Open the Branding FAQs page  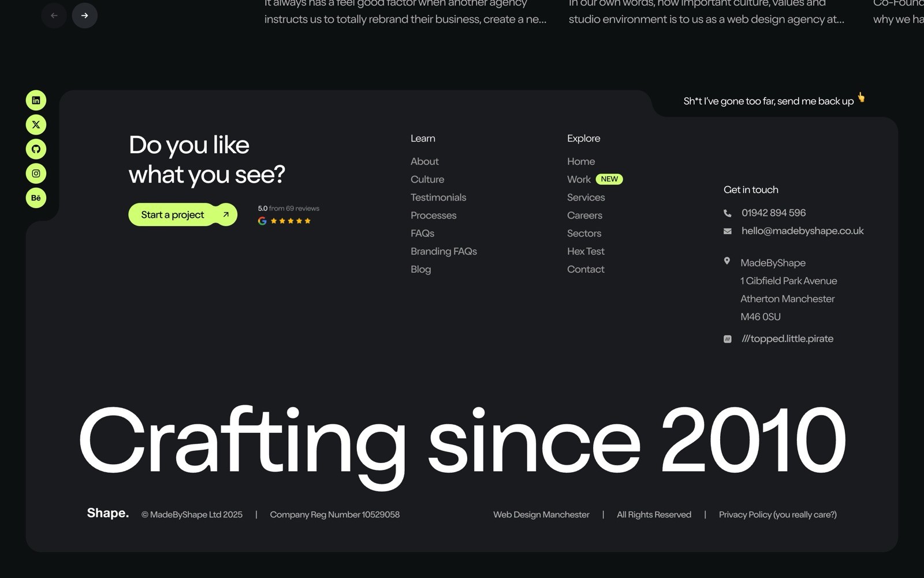click(x=444, y=251)
